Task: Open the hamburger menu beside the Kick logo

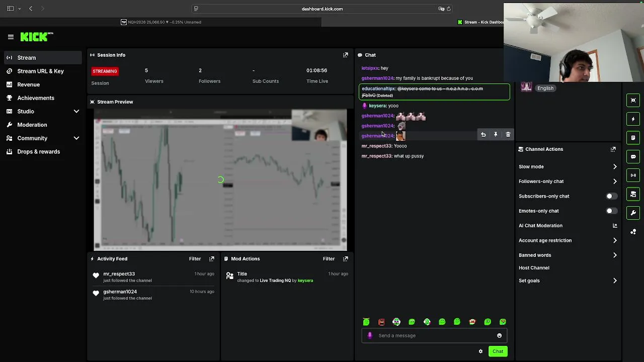Action: point(11,37)
